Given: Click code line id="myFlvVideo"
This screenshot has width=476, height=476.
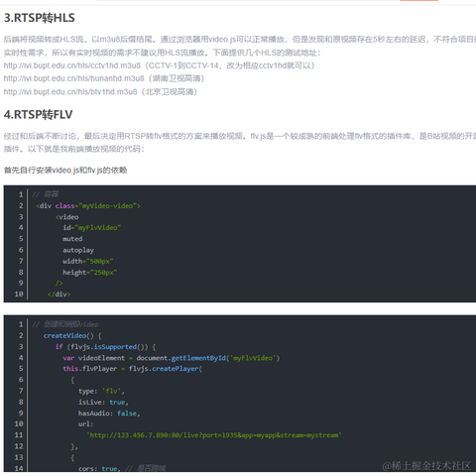Looking at the screenshot, I should coord(92,228).
